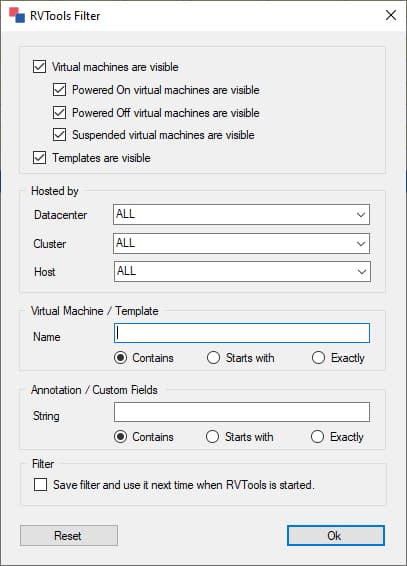
Task: Select 'Contains' for VM Name matching
Action: coord(120,358)
